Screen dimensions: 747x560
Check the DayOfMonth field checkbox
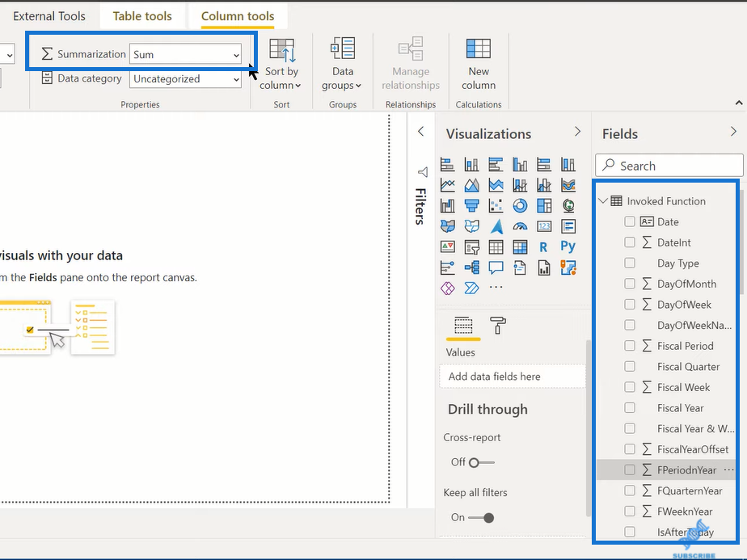click(629, 284)
